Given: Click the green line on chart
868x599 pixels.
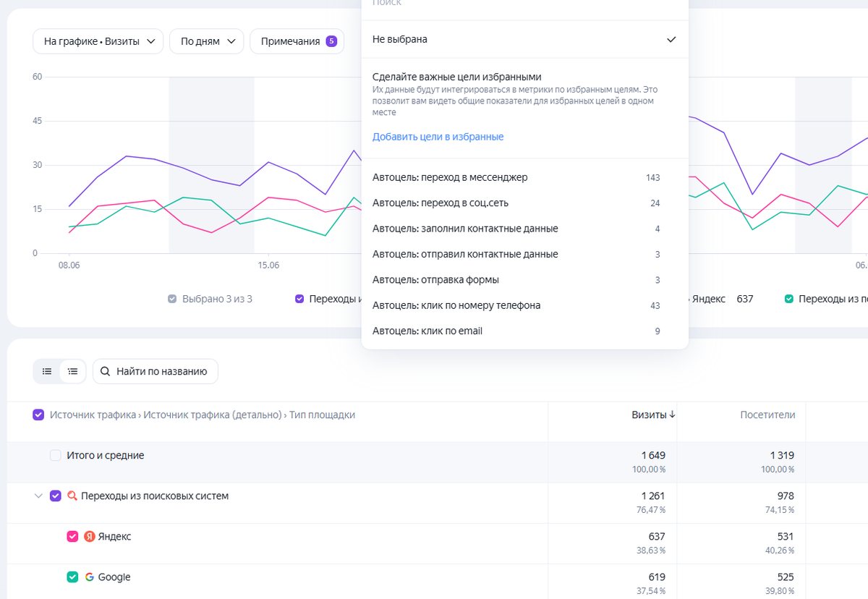Looking at the screenshot, I should pyautogui.click(x=183, y=197).
